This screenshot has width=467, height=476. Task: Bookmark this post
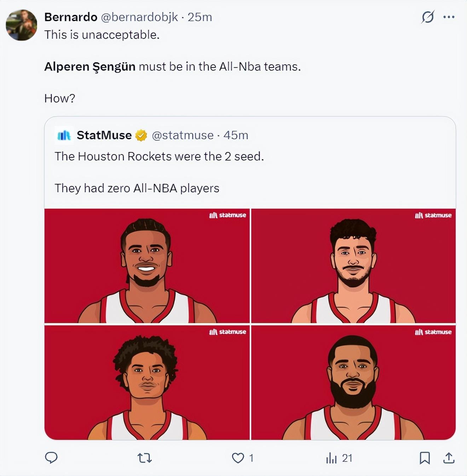[425, 458]
